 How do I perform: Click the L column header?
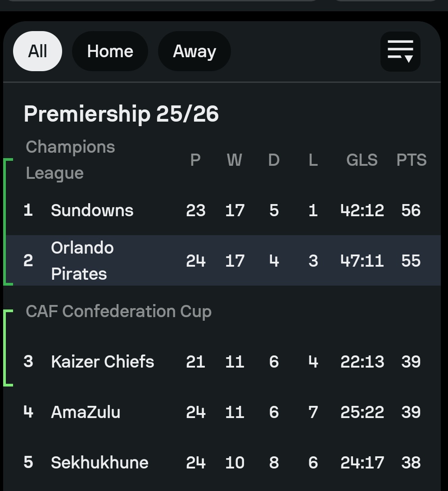tap(313, 160)
